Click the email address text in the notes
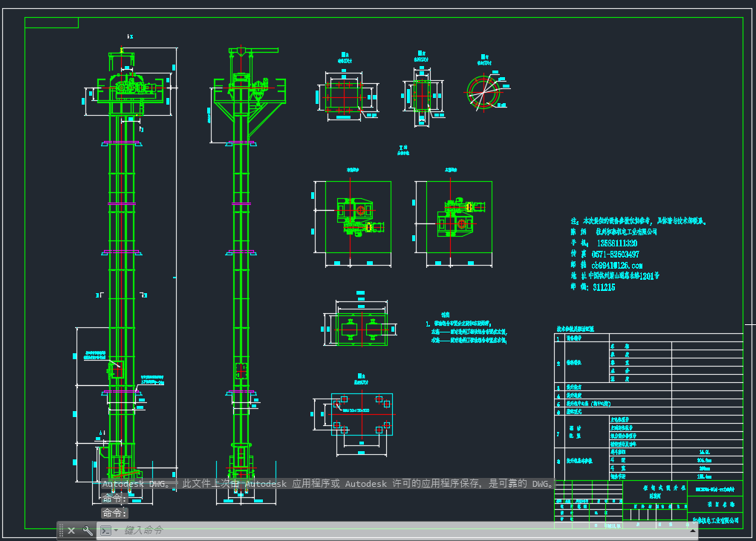756x541 pixels. point(616,265)
